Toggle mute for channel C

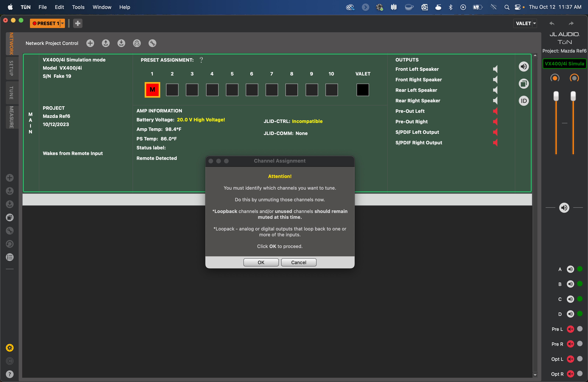[570, 299]
